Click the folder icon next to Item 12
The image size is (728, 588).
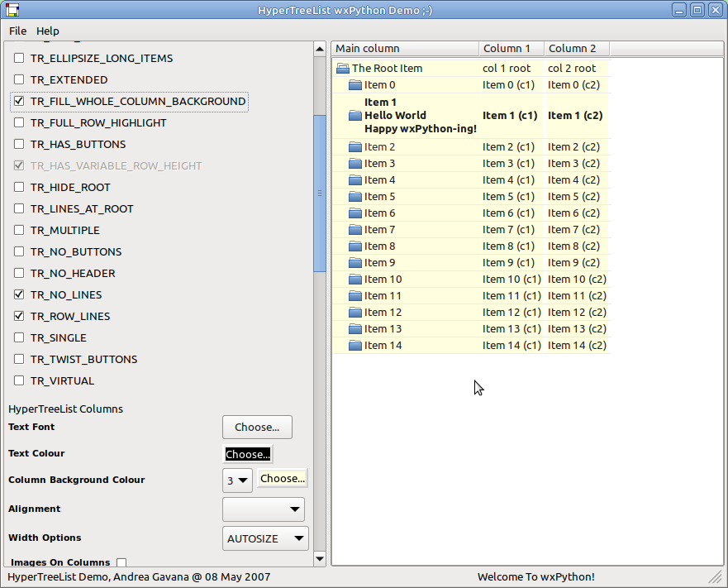[355, 313]
